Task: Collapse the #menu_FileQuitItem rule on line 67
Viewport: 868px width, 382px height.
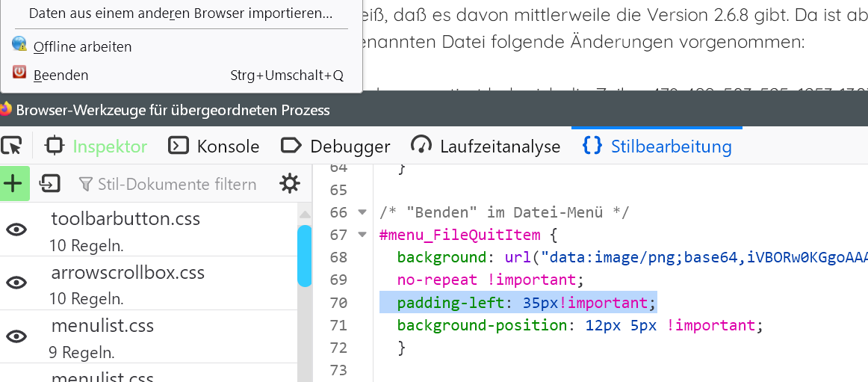Action: (x=362, y=235)
